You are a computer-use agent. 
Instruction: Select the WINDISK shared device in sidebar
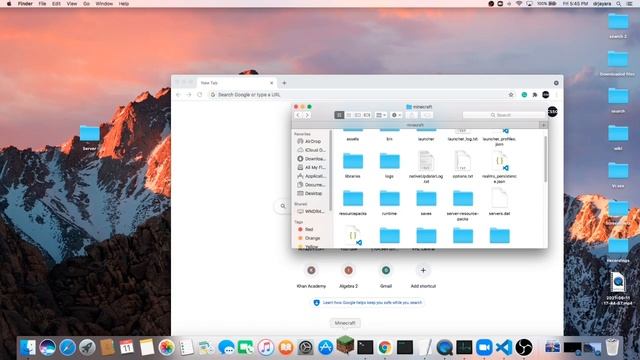pyautogui.click(x=312, y=211)
